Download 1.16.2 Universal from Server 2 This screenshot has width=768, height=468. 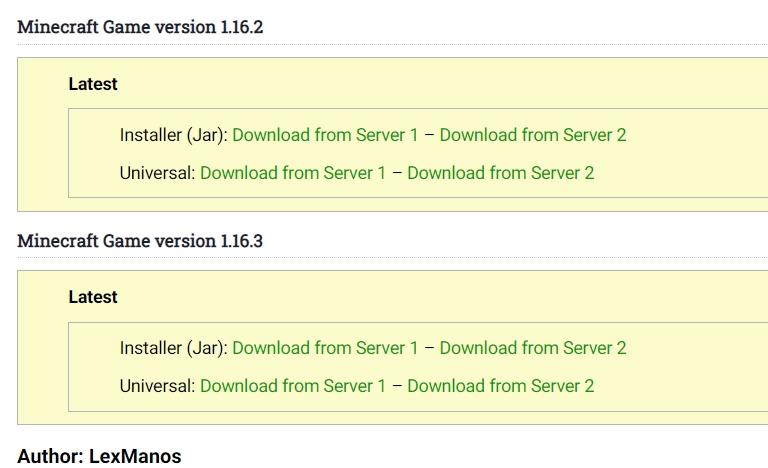point(501,173)
